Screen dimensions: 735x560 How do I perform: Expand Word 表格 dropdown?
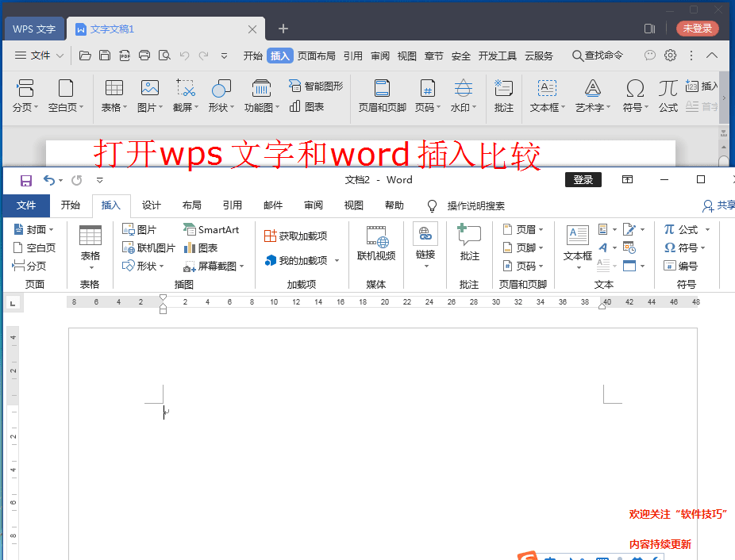tap(91, 267)
